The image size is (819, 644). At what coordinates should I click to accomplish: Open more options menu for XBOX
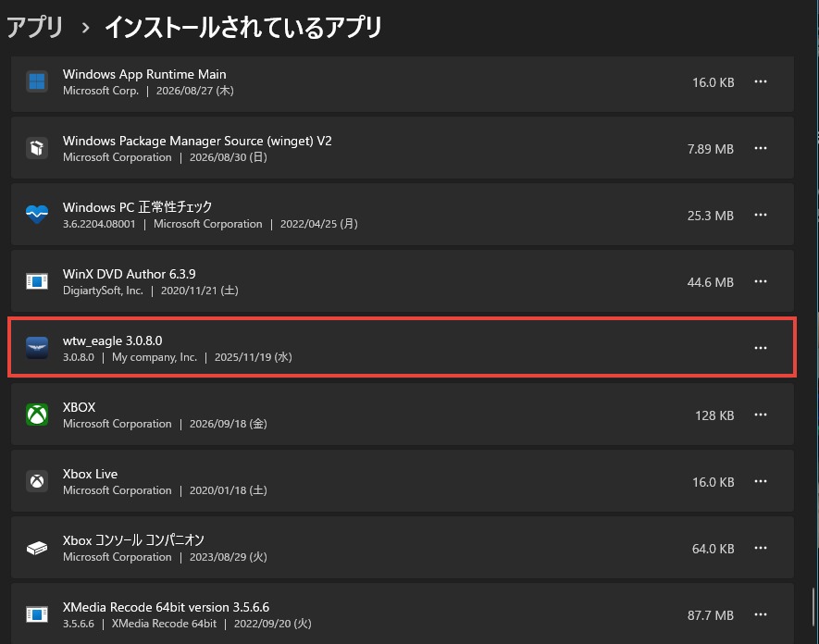pyautogui.click(x=761, y=415)
